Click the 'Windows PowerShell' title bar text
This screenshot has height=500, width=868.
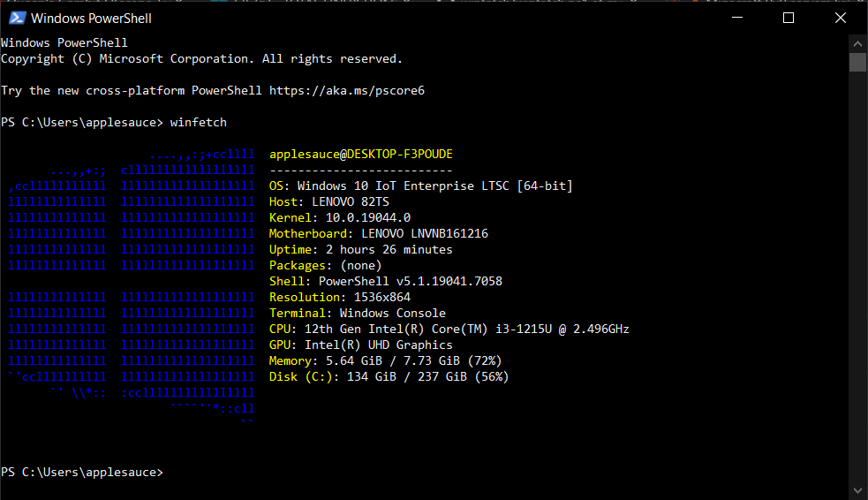click(x=91, y=19)
